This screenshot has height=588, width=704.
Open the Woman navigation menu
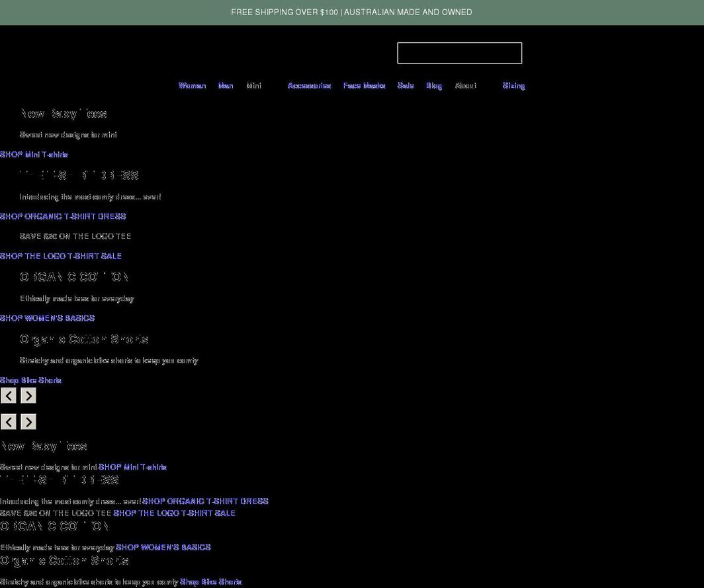point(192,85)
